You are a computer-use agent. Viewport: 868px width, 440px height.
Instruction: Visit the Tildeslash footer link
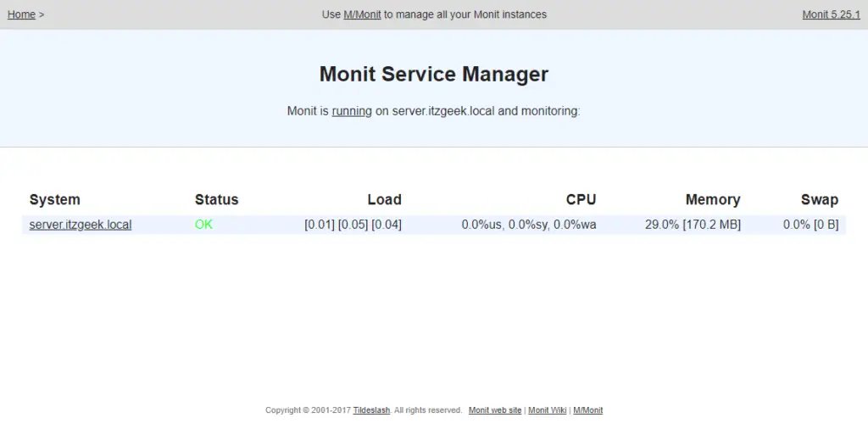[x=371, y=410]
